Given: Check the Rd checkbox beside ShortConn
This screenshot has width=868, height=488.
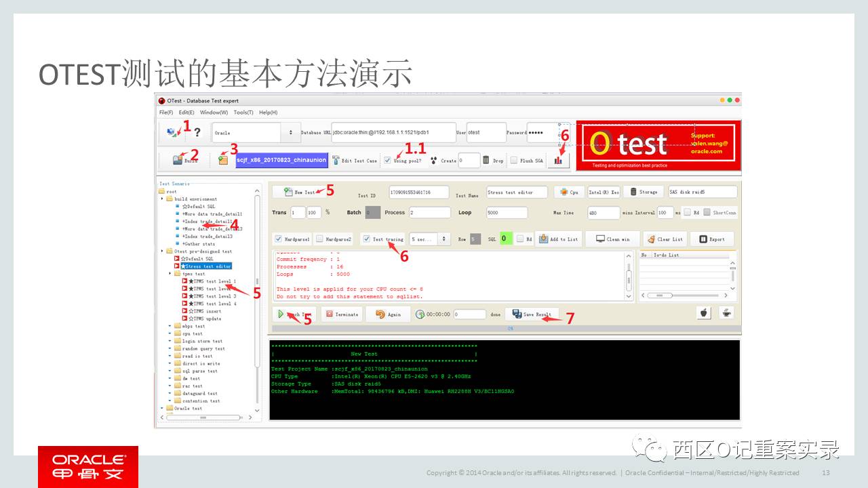Looking at the screenshot, I should [x=687, y=212].
